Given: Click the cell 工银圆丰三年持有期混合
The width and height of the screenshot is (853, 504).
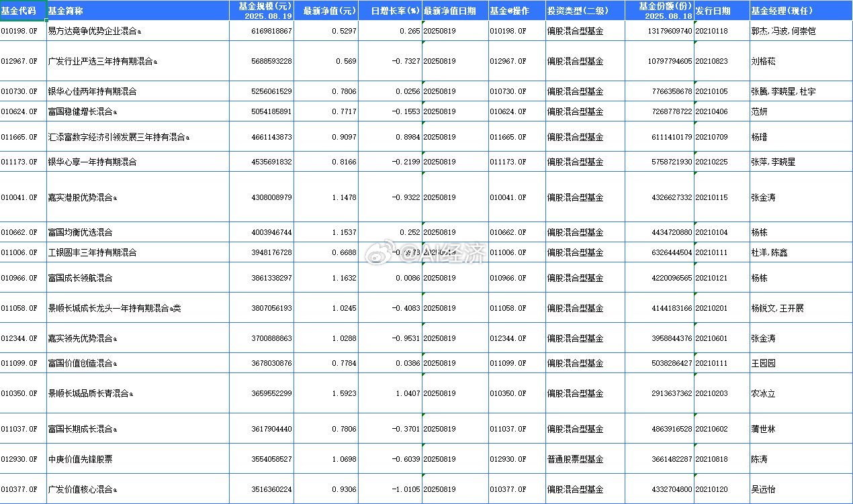Looking at the screenshot, I should tap(138, 252).
